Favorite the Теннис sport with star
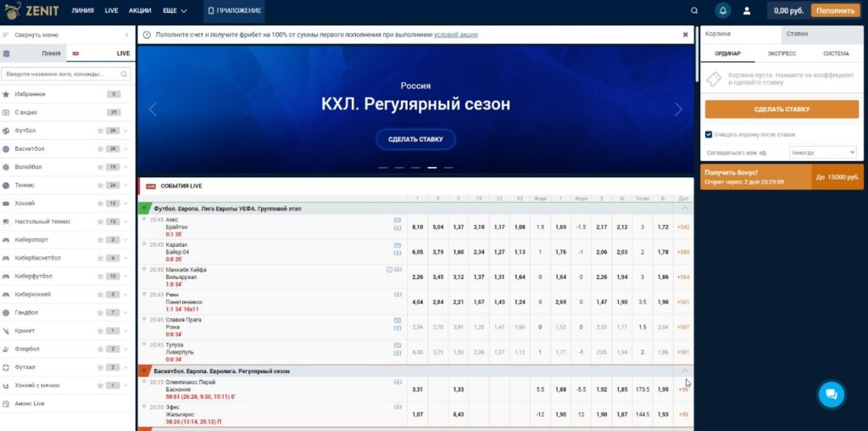Viewport: 868px width, 431px height. [100, 186]
